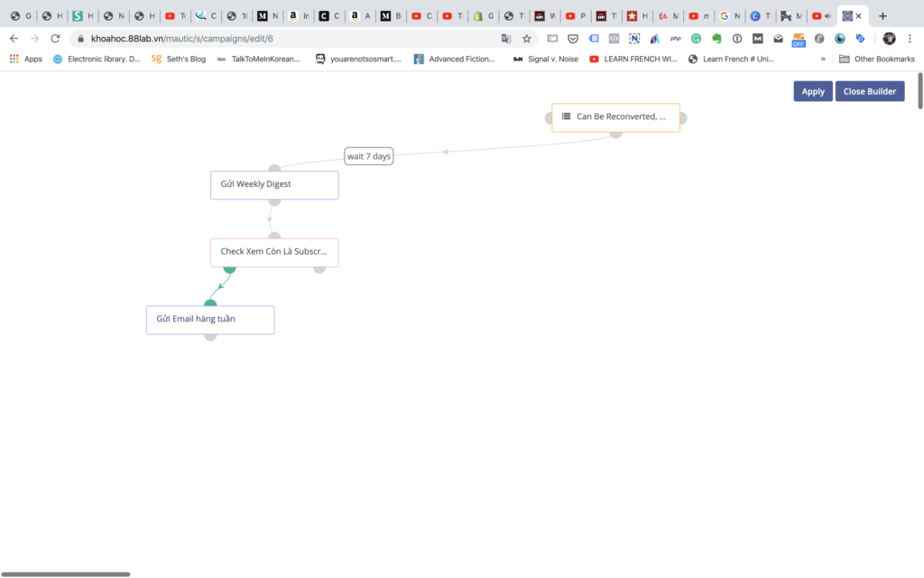Click the Pocket save icon

pos(572,39)
